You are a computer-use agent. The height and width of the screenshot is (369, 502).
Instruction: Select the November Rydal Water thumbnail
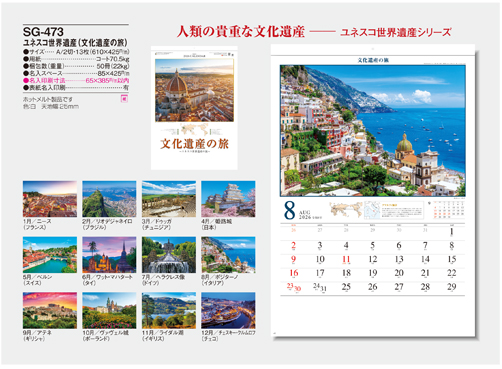(x=169, y=310)
